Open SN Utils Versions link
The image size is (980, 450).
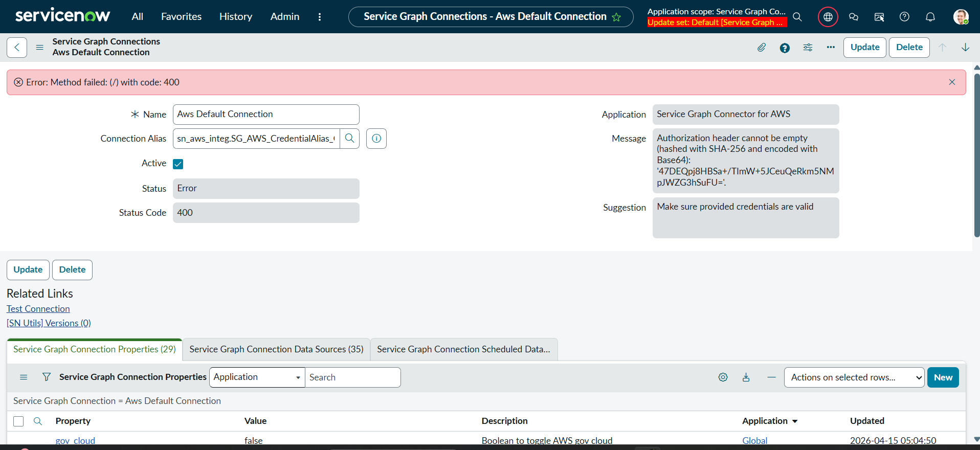point(49,323)
